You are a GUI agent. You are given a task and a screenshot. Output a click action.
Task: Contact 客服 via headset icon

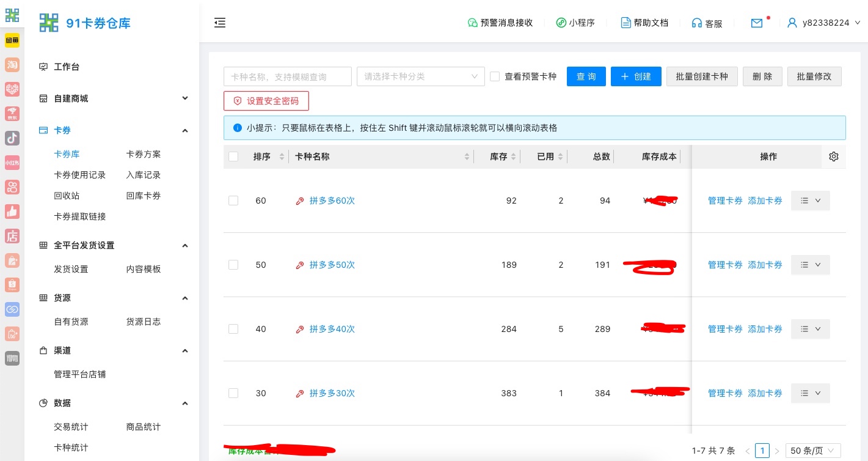[707, 23]
